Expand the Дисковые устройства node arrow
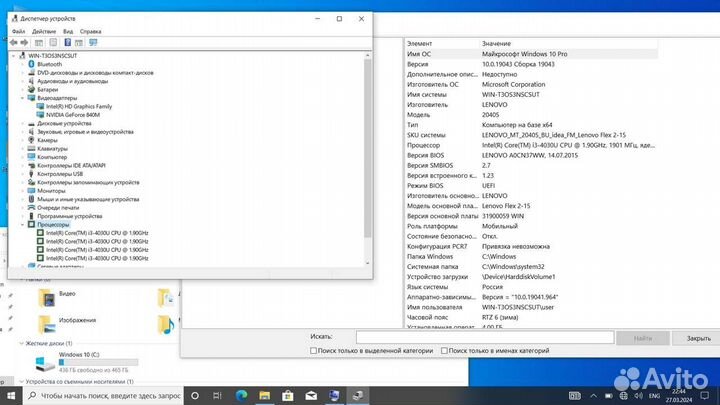The image size is (720, 405). 22,124
